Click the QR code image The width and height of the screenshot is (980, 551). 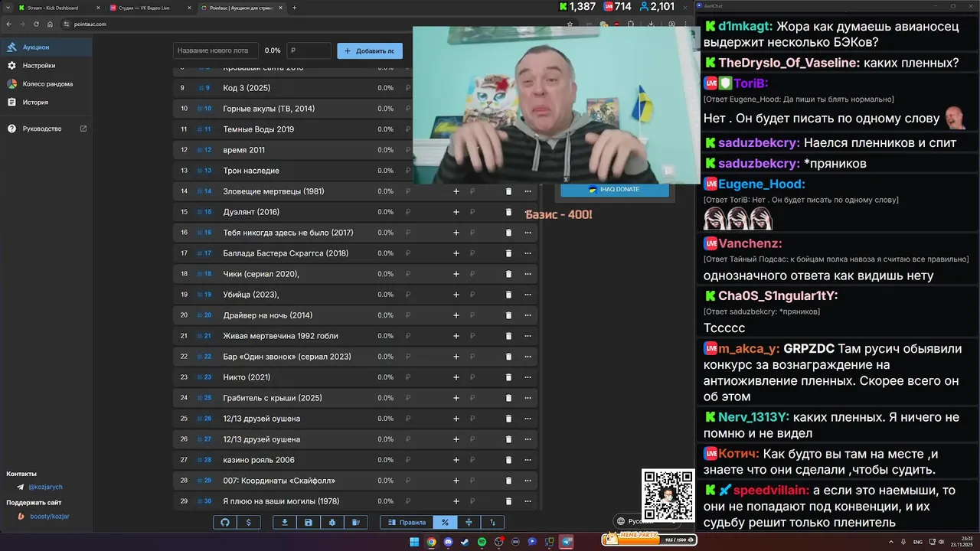point(668,495)
